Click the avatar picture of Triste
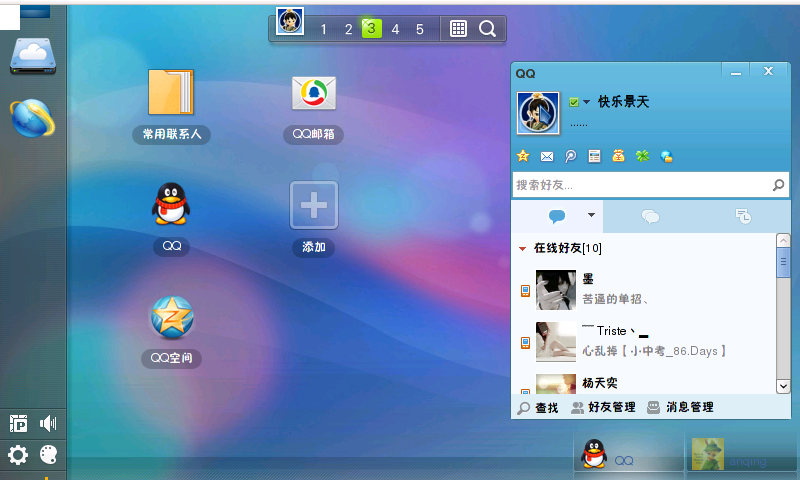This screenshot has height=480, width=800. click(x=556, y=342)
